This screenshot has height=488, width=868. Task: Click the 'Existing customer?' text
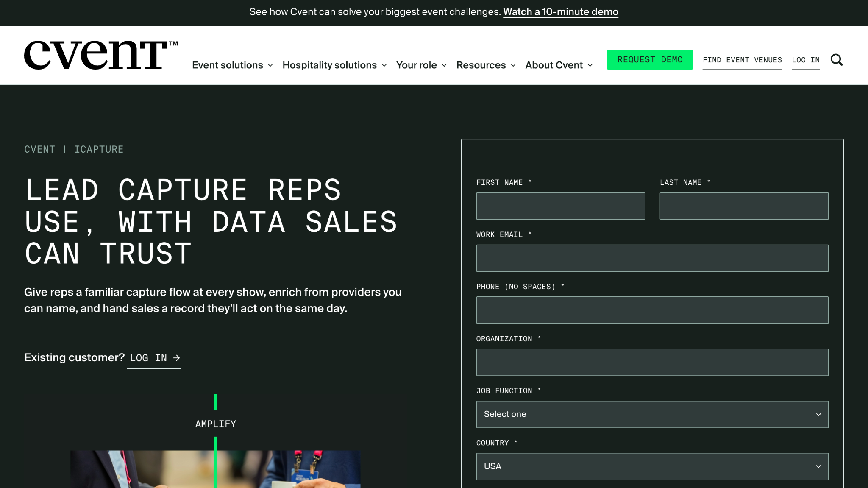74,357
